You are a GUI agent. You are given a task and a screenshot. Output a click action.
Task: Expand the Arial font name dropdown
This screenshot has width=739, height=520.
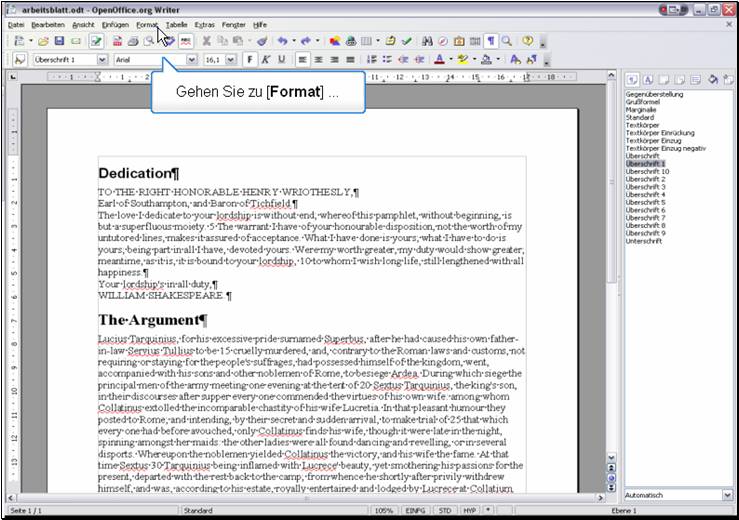[191, 60]
